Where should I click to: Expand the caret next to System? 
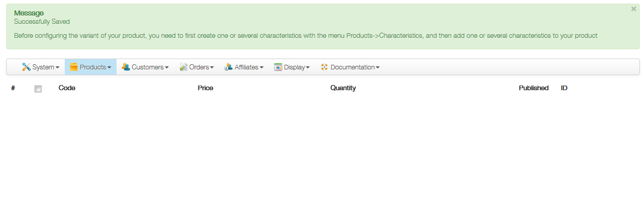[57, 67]
